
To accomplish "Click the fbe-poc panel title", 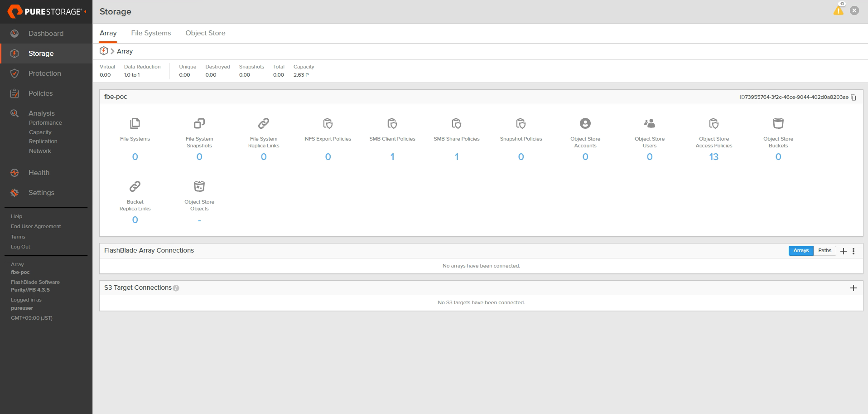I will click(x=116, y=97).
